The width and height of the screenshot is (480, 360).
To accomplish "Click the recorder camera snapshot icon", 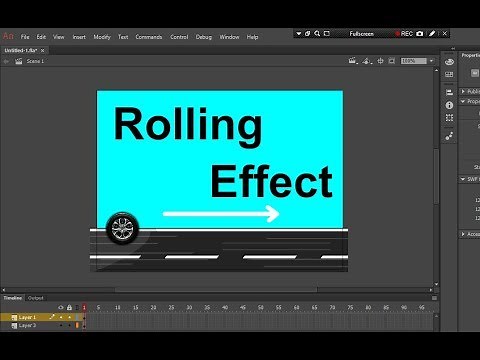I will [420, 33].
